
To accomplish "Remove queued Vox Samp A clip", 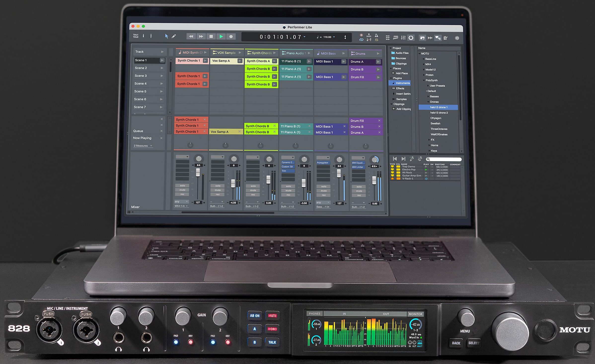I will (239, 132).
